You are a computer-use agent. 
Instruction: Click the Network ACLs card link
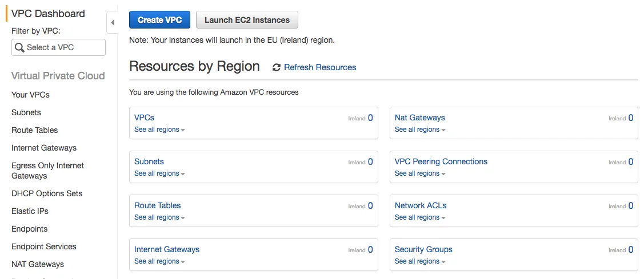click(x=421, y=205)
